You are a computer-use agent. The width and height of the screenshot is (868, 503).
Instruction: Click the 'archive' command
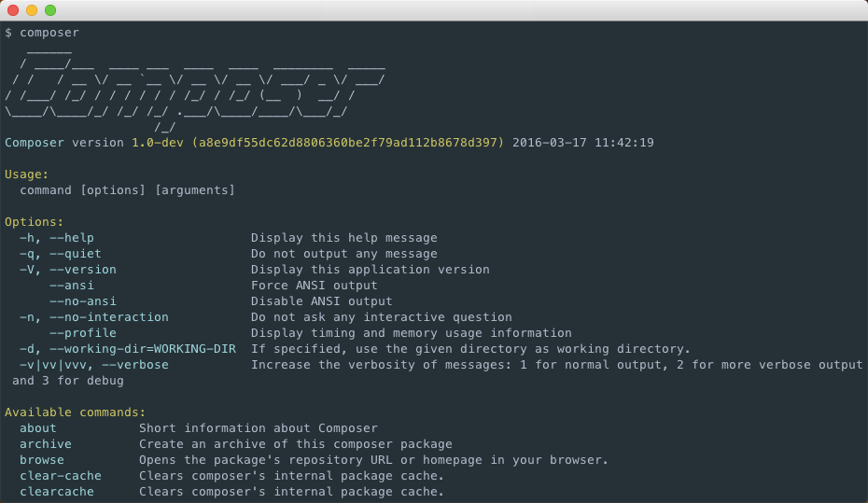(x=46, y=444)
